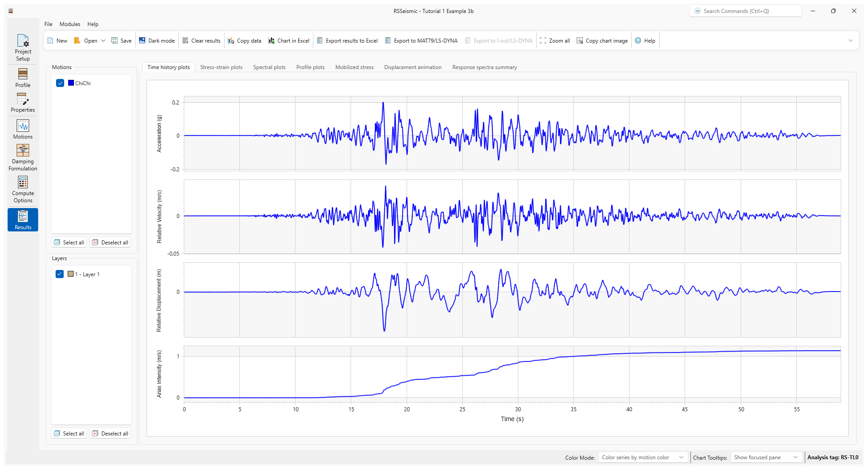Click the Relative Velocity chart pane
This screenshot has height=470, width=868.
click(512, 217)
